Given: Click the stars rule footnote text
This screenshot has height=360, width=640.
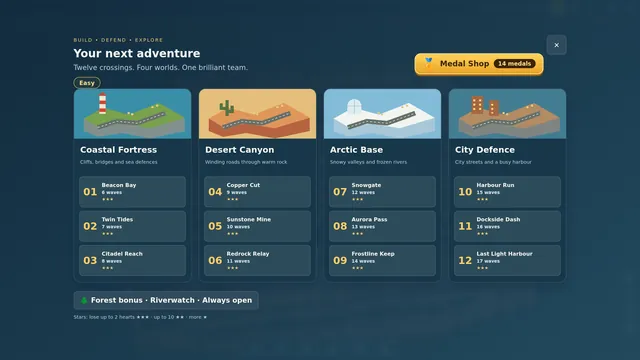Looking at the screenshot, I should tap(140, 317).
